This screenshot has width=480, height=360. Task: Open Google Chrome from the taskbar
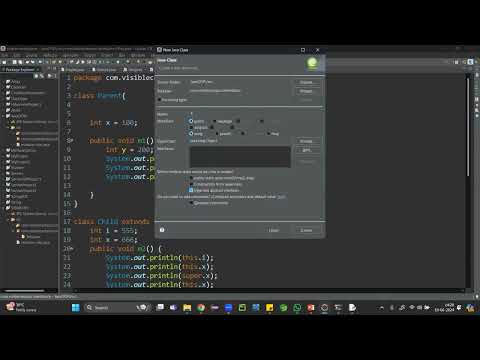(x=201, y=307)
